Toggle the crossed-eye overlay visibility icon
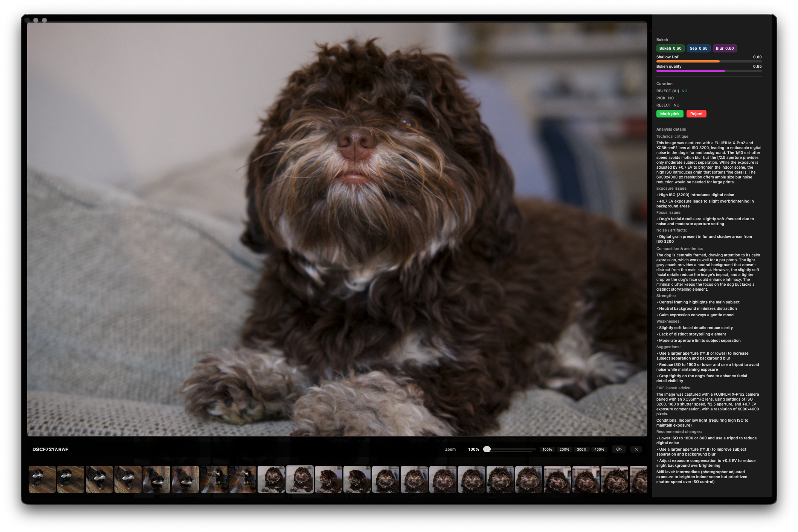 [x=619, y=449]
